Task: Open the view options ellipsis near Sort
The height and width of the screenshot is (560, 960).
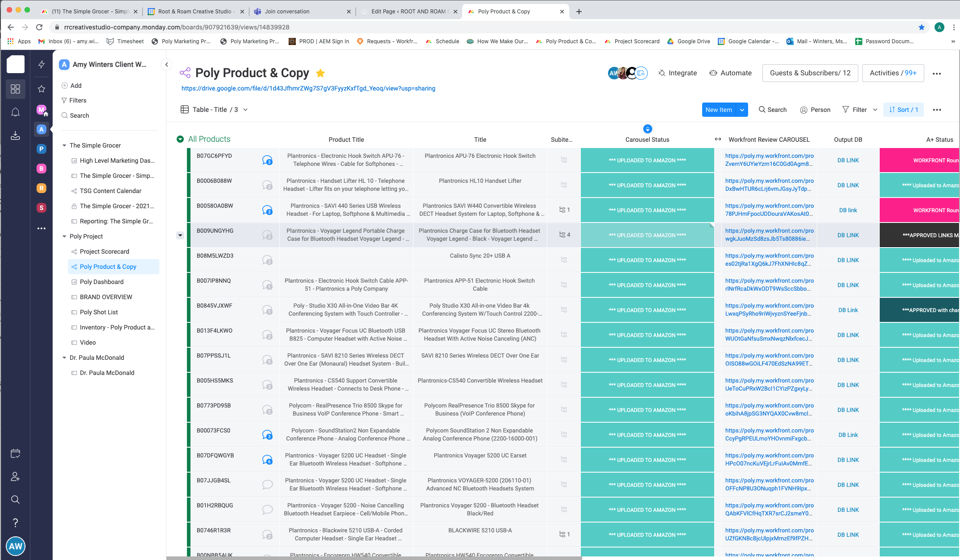Action: [937, 110]
